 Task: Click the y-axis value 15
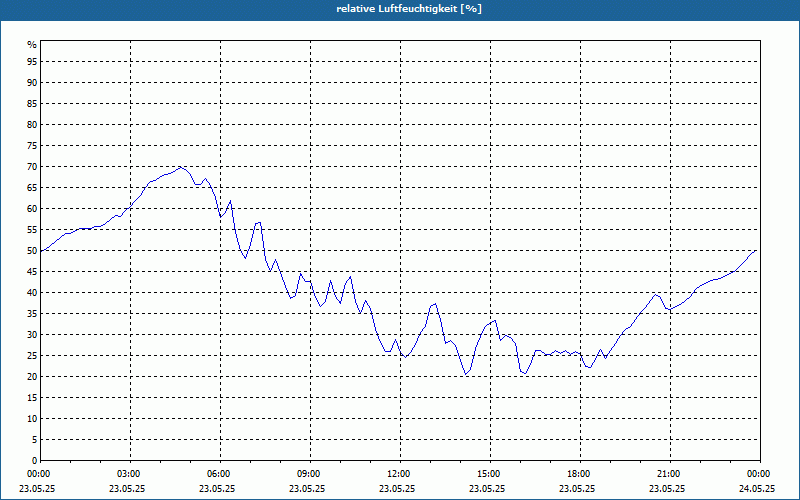pos(32,398)
